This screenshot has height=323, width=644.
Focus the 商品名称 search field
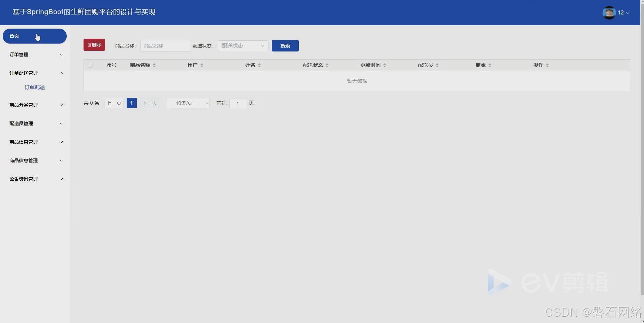(x=165, y=46)
